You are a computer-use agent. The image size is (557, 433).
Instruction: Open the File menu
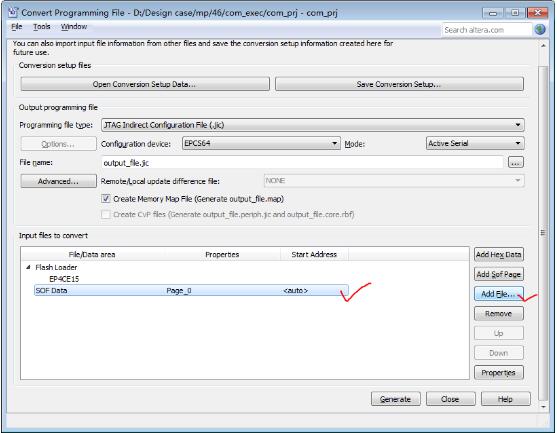pyautogui.click(x=17, y=27)
